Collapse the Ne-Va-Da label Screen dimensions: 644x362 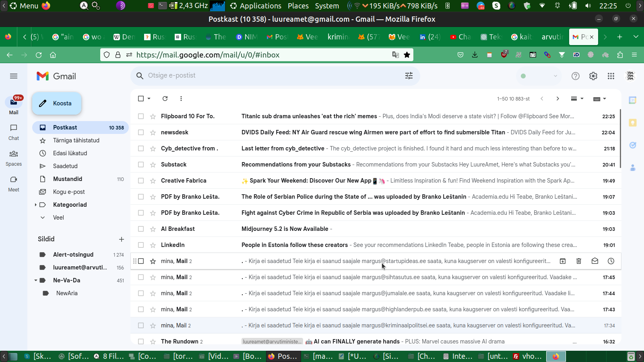36,280
